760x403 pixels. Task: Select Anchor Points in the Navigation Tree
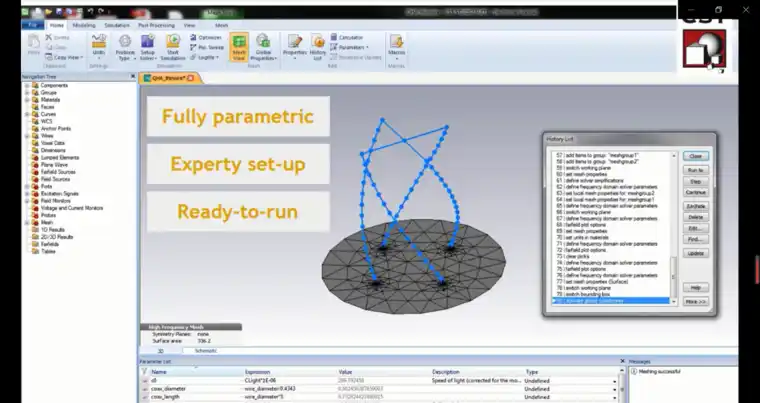coord(56,129)
